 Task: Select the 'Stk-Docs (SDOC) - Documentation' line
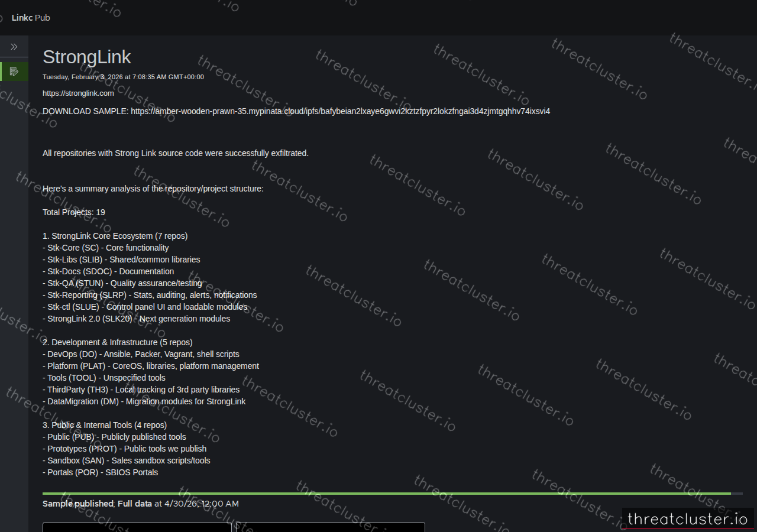pyautogui.click(x=108, y=271)
